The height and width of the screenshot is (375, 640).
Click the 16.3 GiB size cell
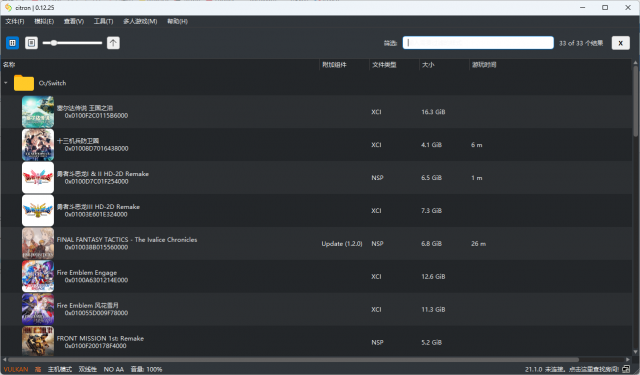pyautogui.click(x=433, y=112)
